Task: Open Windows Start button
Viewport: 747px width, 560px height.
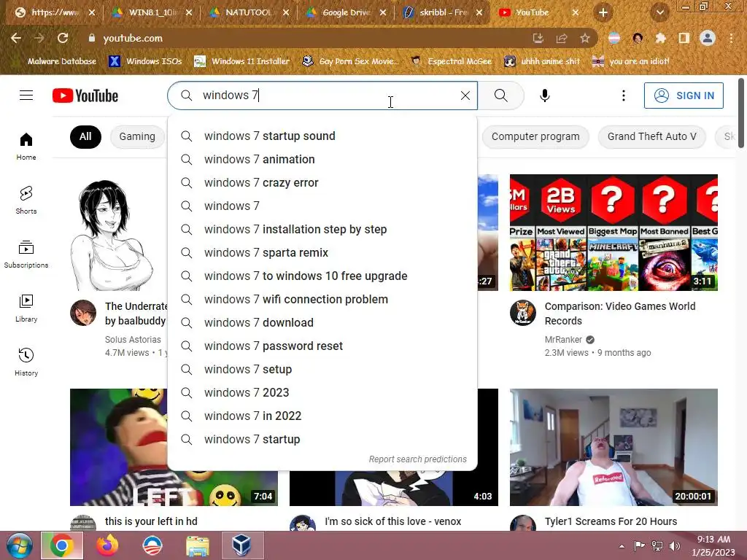Action: [x=20, y=545]
